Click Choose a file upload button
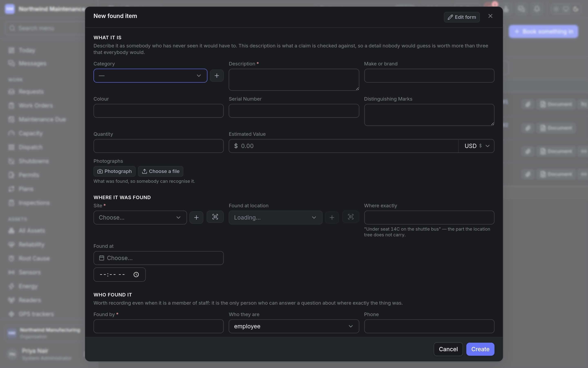Screen dimensions: 588x368 (160, 171)
